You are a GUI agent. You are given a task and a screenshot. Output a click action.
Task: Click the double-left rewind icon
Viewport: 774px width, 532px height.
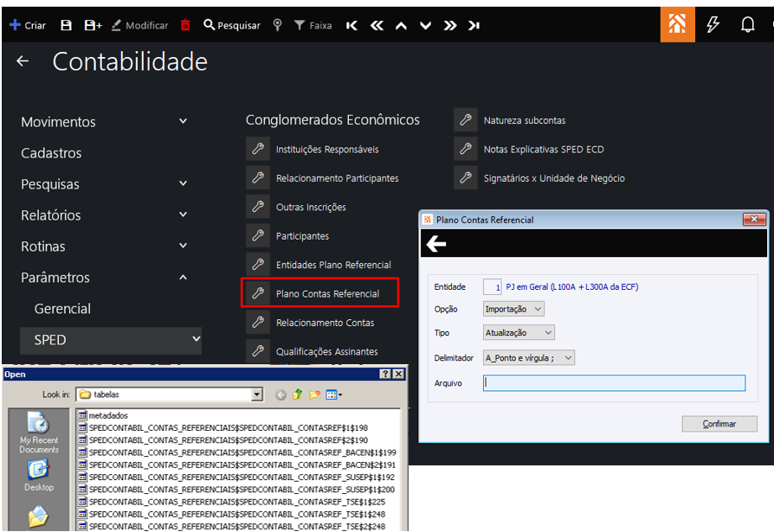(x=377, y=26)
